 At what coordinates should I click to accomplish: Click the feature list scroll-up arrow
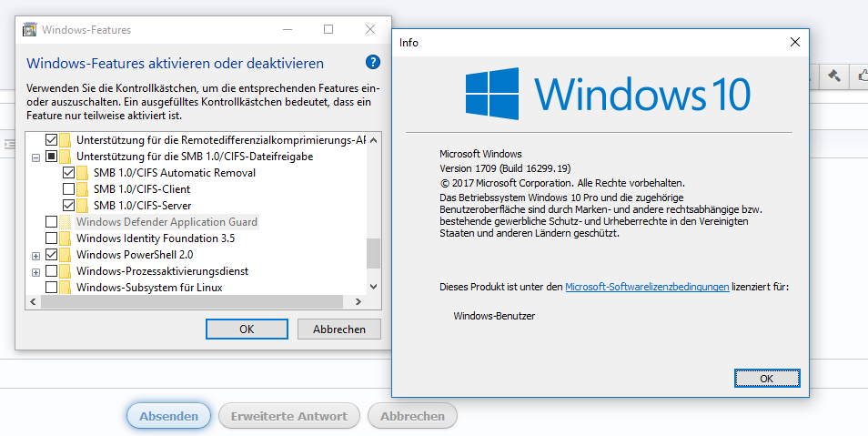pyautogui.click(x=374, y=139)
